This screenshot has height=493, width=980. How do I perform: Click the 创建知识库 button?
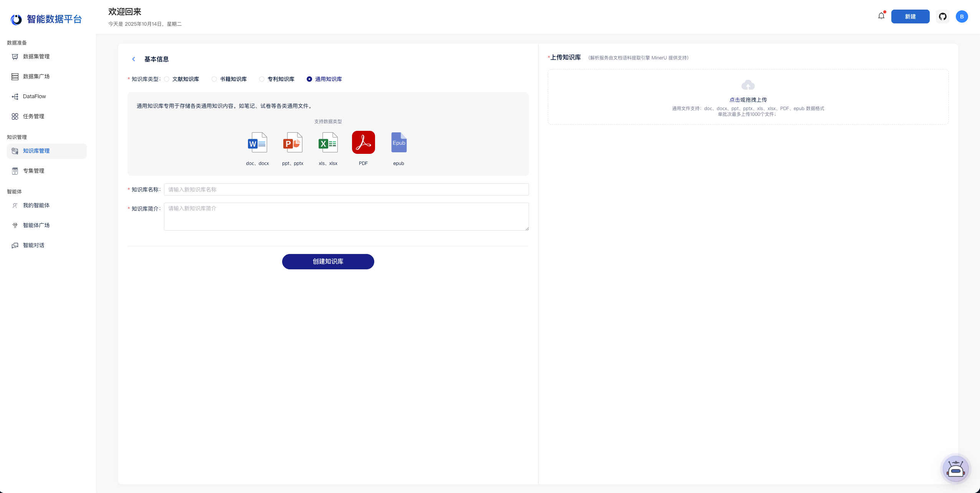tap(328, 262)
